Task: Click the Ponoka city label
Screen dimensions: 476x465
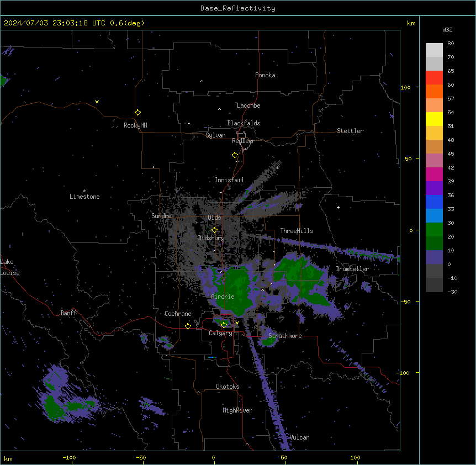Action: 265,75
